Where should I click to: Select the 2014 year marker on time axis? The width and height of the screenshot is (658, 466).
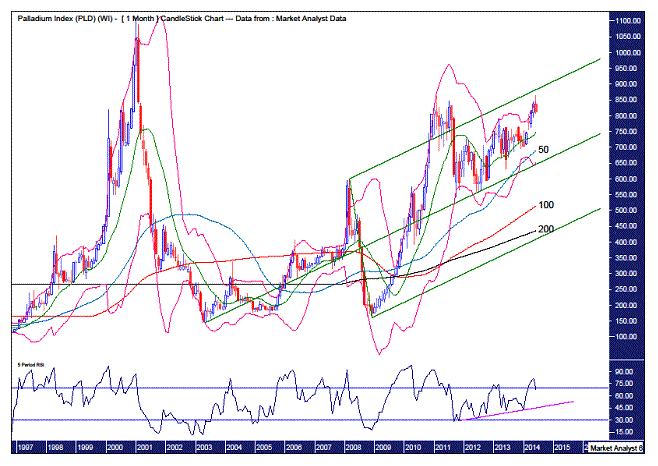click(532, 448)
